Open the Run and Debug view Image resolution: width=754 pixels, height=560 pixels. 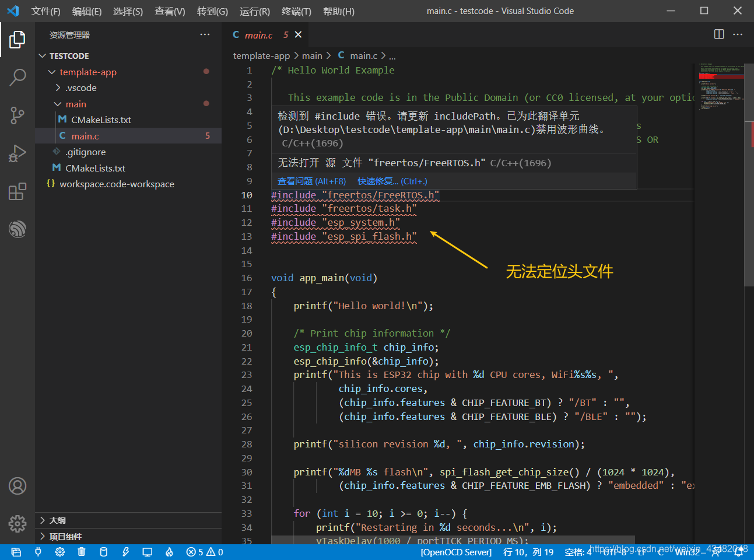pos(17,153)
